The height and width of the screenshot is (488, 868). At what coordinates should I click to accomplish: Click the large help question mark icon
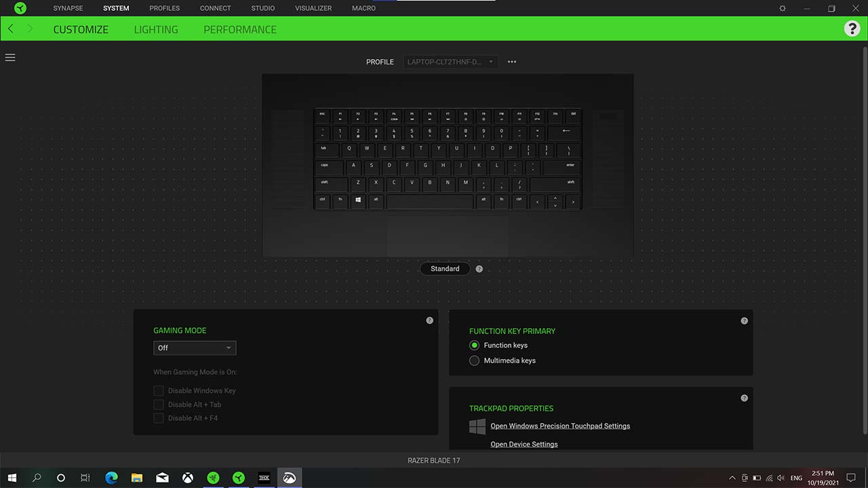pyautogui.click(x=852, y=28)
